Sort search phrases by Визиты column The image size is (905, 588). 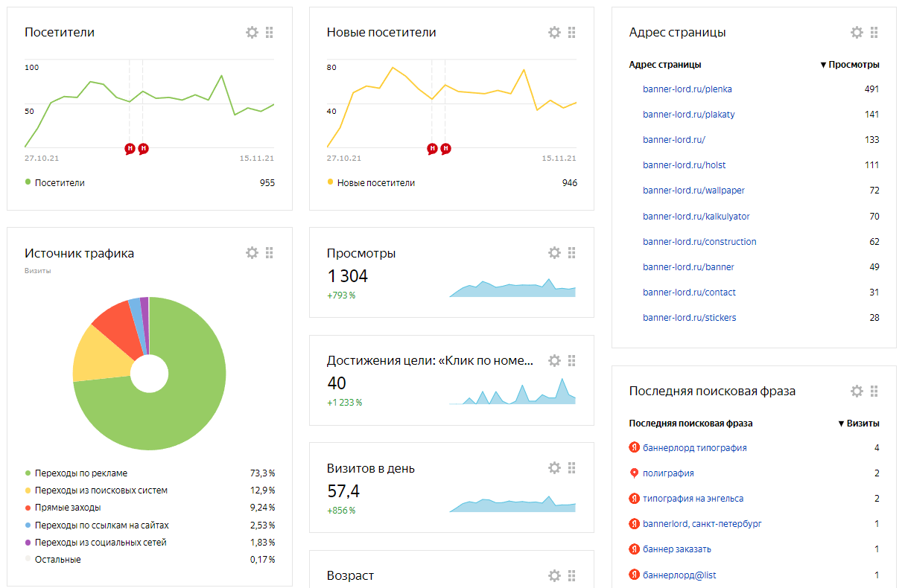point(859,423)
